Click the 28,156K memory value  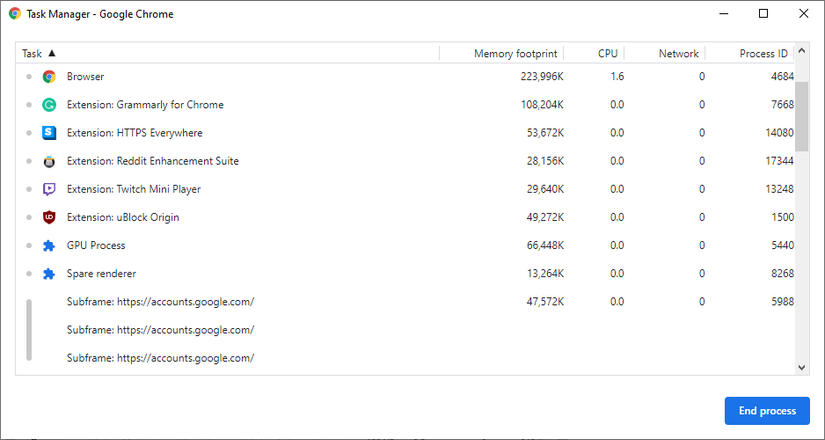point(546,161)
